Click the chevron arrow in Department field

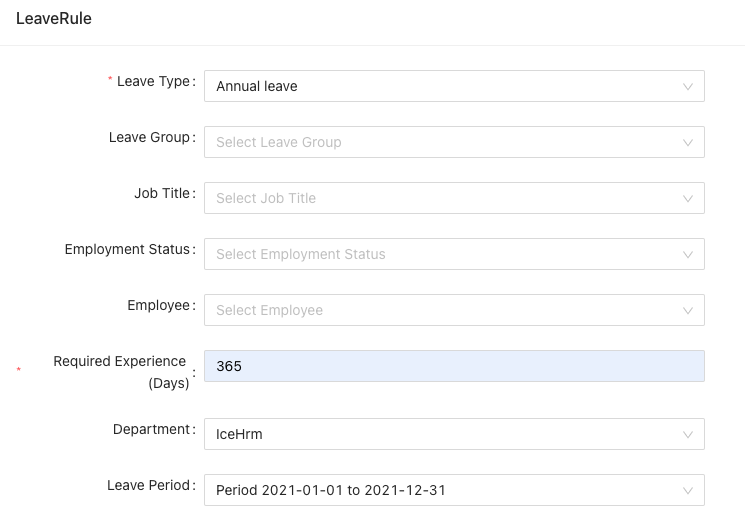pos(688,435)
